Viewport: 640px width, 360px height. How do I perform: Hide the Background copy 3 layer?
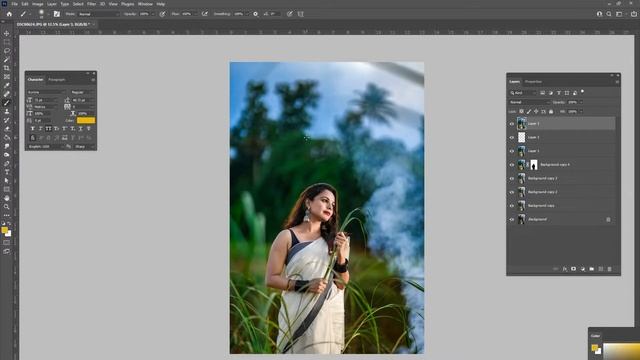[511, 178]
